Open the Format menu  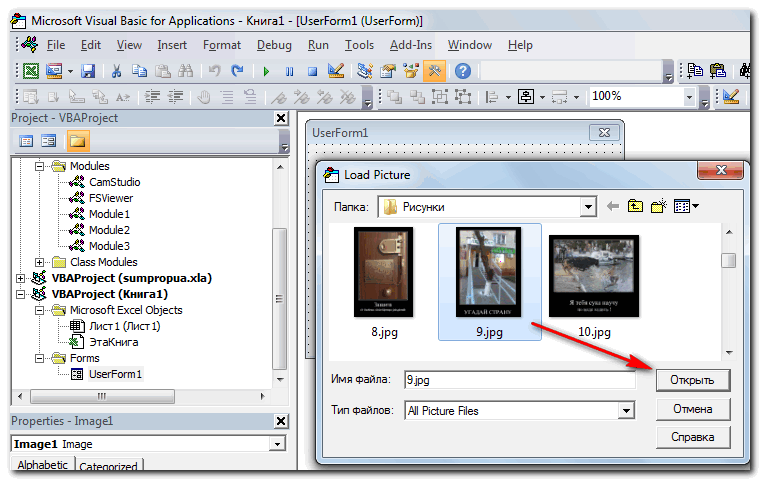point(221,45)
